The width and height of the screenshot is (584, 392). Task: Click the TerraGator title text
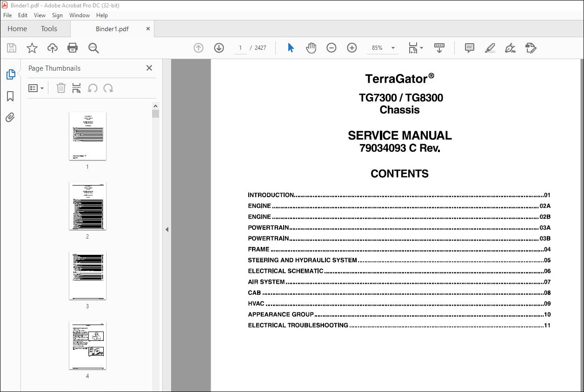tap(399, 78)
